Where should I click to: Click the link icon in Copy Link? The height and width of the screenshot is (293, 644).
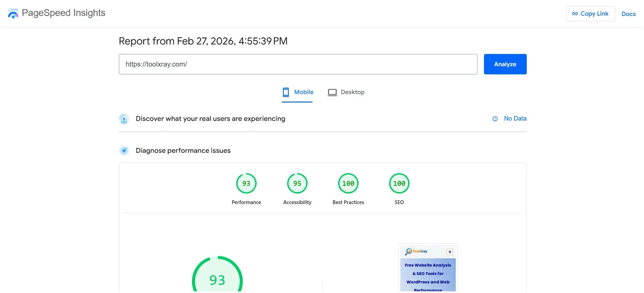[575, 14]
